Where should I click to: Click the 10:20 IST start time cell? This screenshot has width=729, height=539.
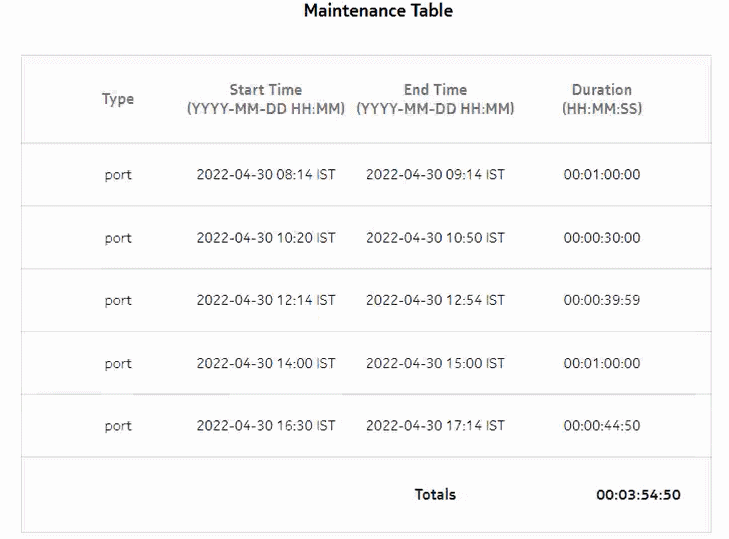click(x=265, y=238)
